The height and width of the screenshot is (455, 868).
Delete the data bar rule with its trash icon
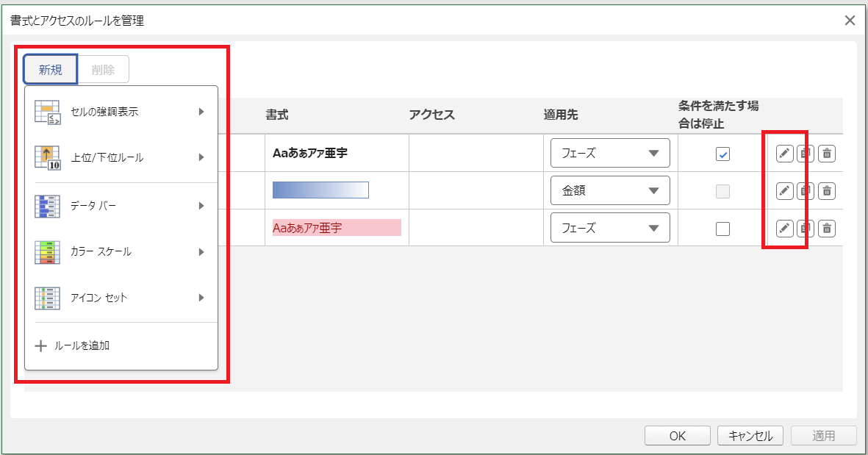[x=827, y=191]
